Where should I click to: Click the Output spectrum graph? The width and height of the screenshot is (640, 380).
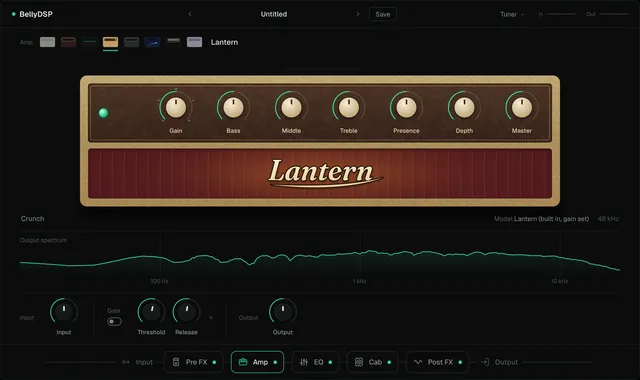point(320,260)
